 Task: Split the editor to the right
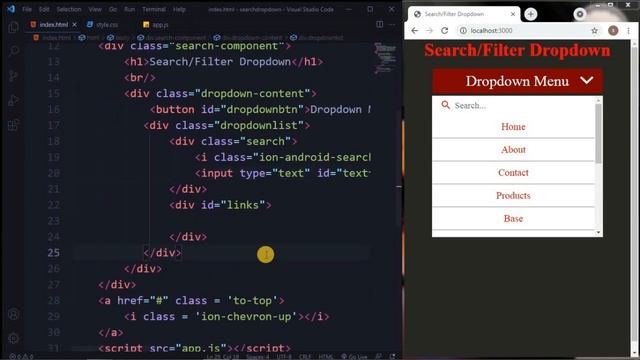point(380,24)
